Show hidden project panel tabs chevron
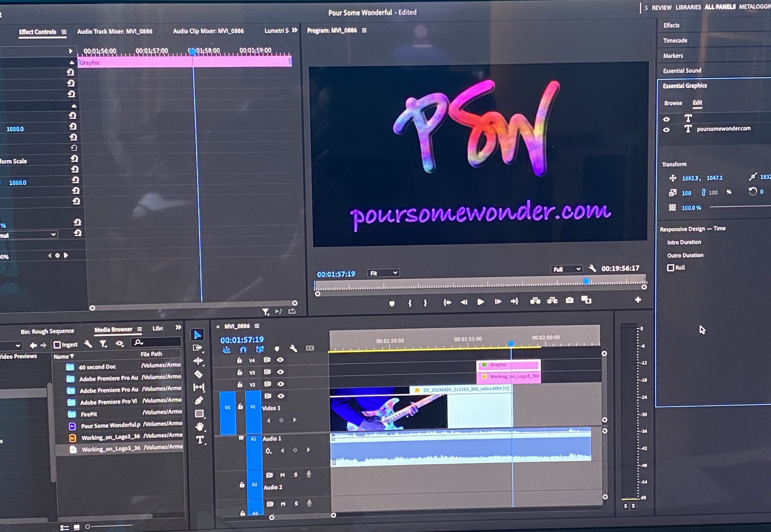 click(179, 328)
